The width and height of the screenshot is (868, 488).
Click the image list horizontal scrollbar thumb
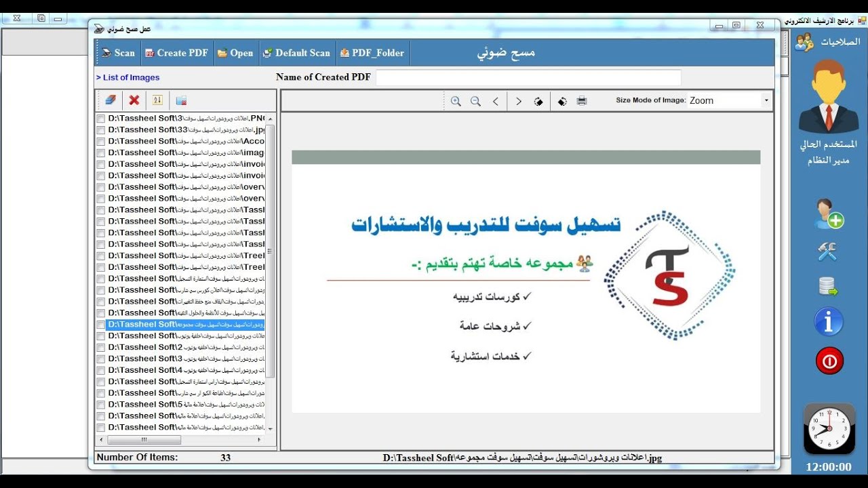144,440
